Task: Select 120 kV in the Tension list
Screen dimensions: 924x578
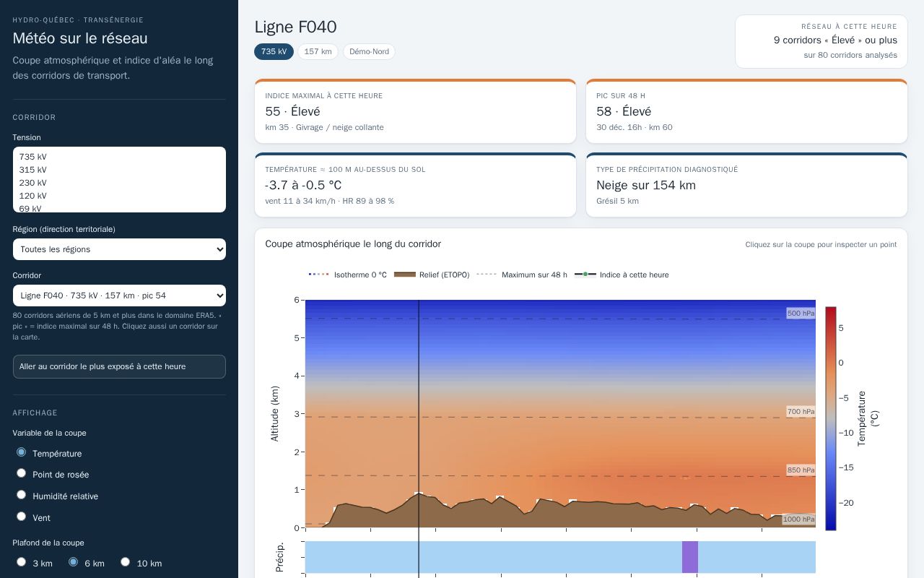Action: [119, 196]
